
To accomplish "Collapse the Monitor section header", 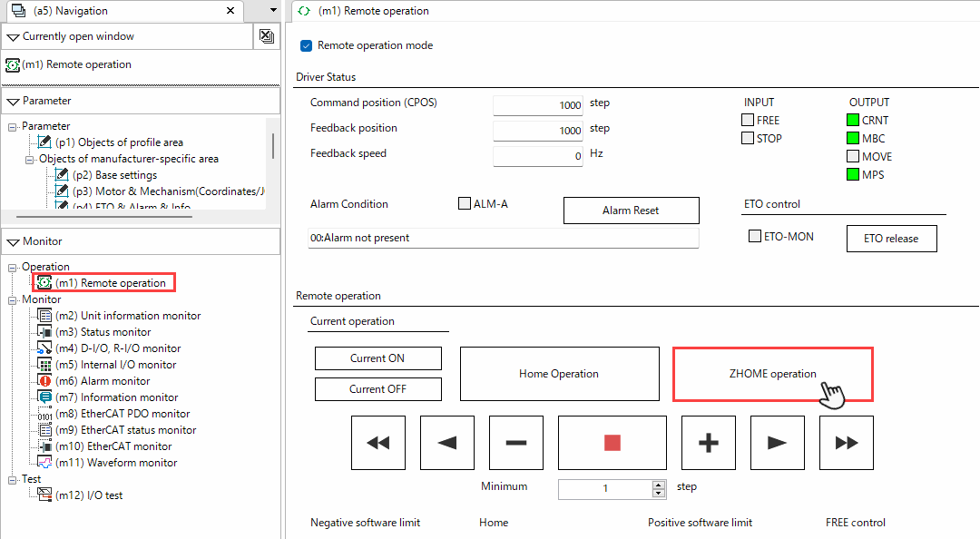I will (x=13, y=242).
